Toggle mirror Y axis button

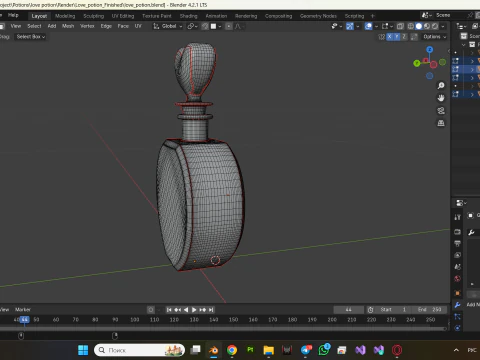tap(397, 37)
